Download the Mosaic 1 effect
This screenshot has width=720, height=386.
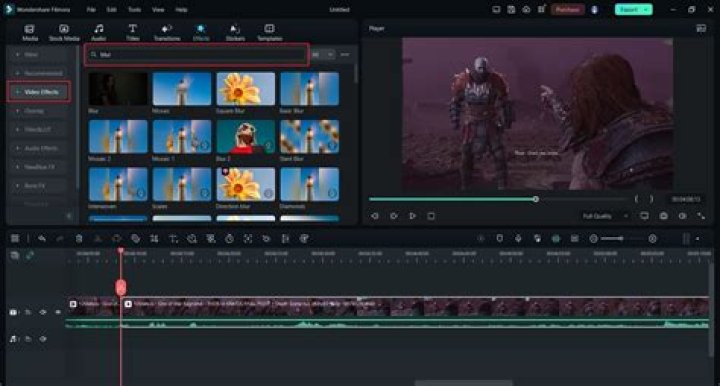[204, 145]
